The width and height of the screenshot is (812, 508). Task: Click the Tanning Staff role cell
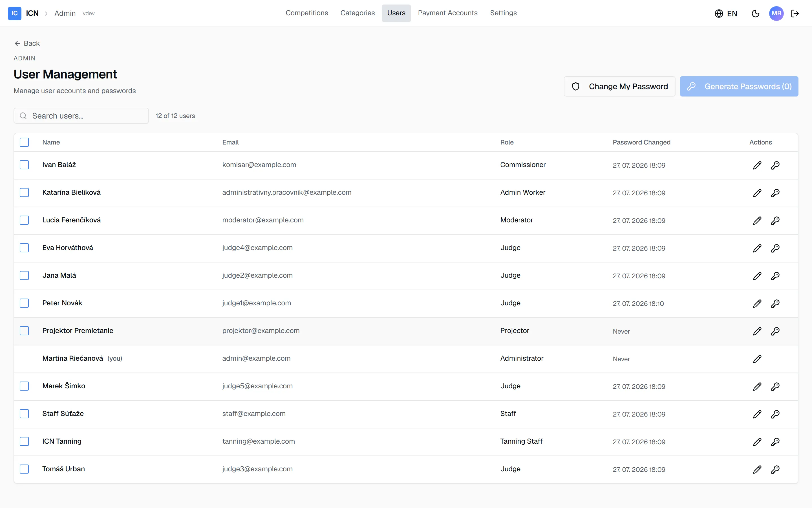[521, 441]
